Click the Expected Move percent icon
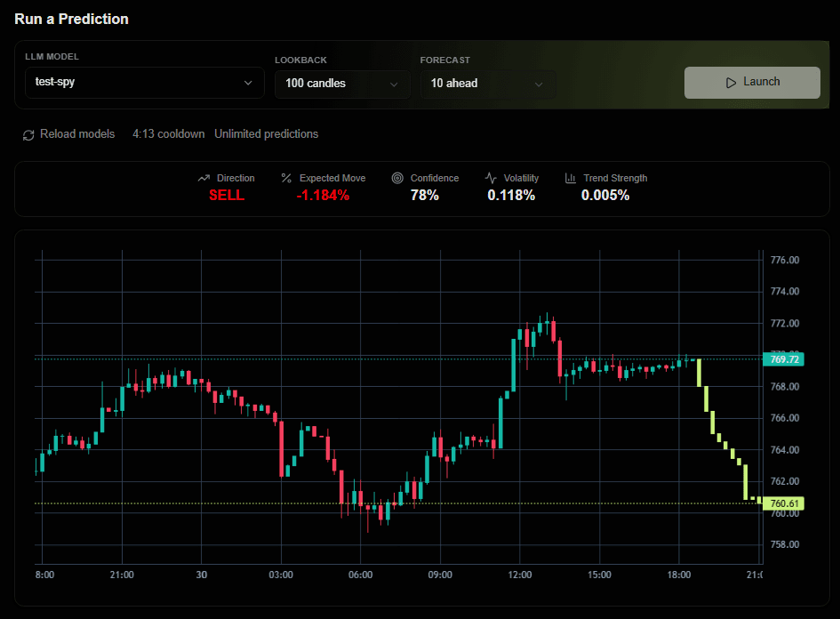Screen dimensions: 840x619 (x=286, y=178)
